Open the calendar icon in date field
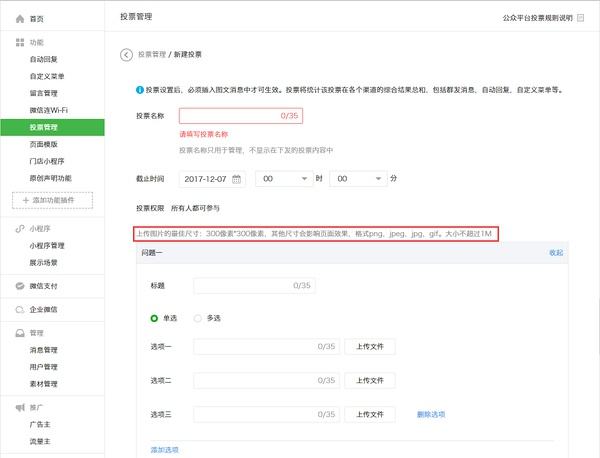 coord(236,179)
